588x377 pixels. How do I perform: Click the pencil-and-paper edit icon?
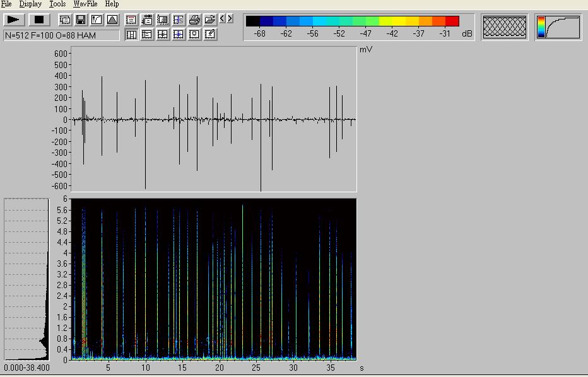[x=210, y=34]
